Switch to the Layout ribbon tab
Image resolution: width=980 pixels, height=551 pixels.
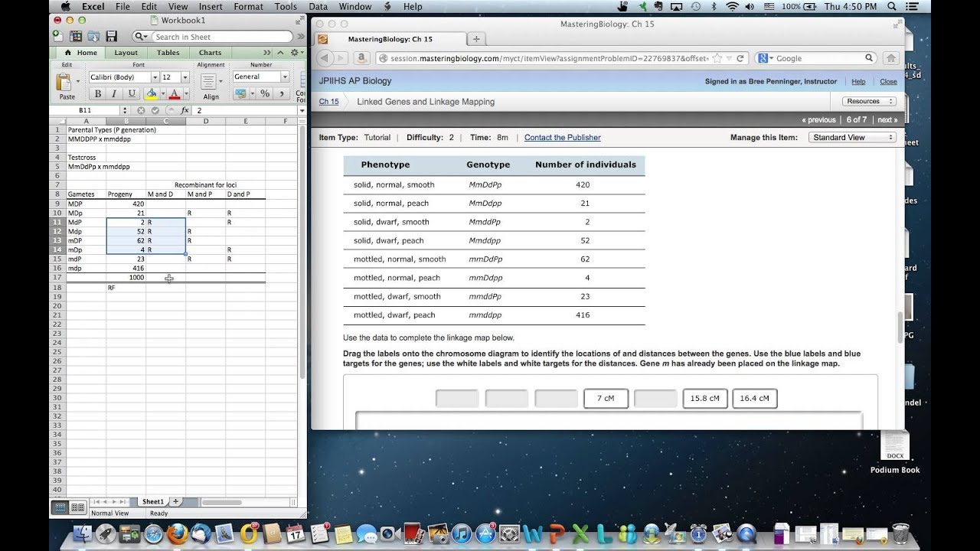[126, 53]
